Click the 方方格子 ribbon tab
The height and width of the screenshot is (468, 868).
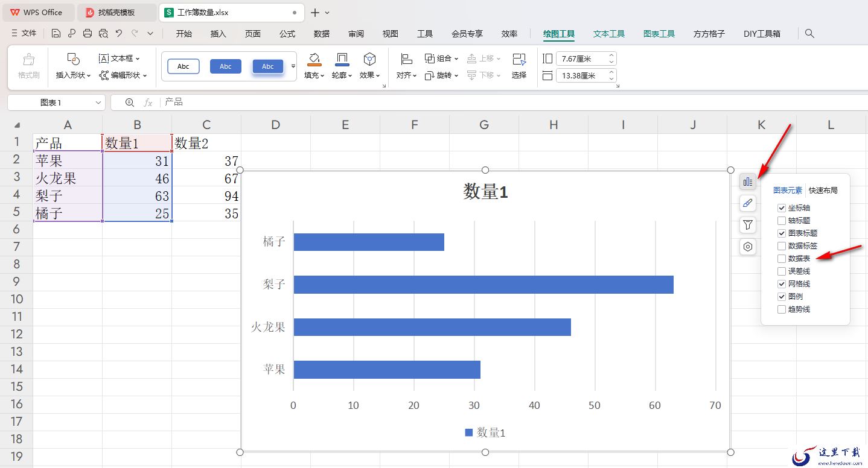(709, 34)
